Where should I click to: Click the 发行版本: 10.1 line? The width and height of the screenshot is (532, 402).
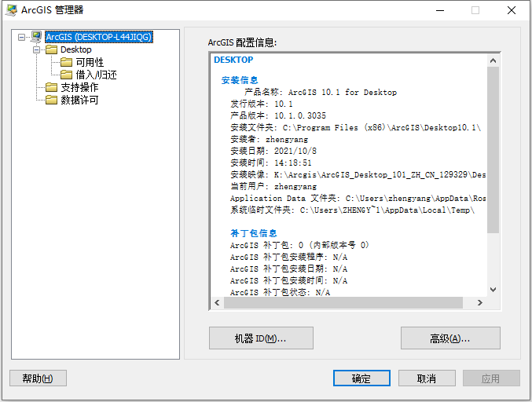pos(261,104)
